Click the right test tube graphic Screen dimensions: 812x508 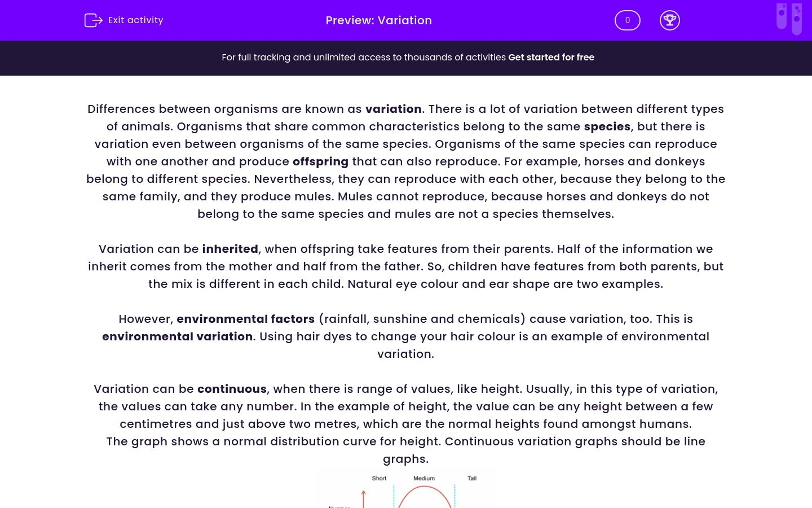pyautogui.click(x=797, y=18)
